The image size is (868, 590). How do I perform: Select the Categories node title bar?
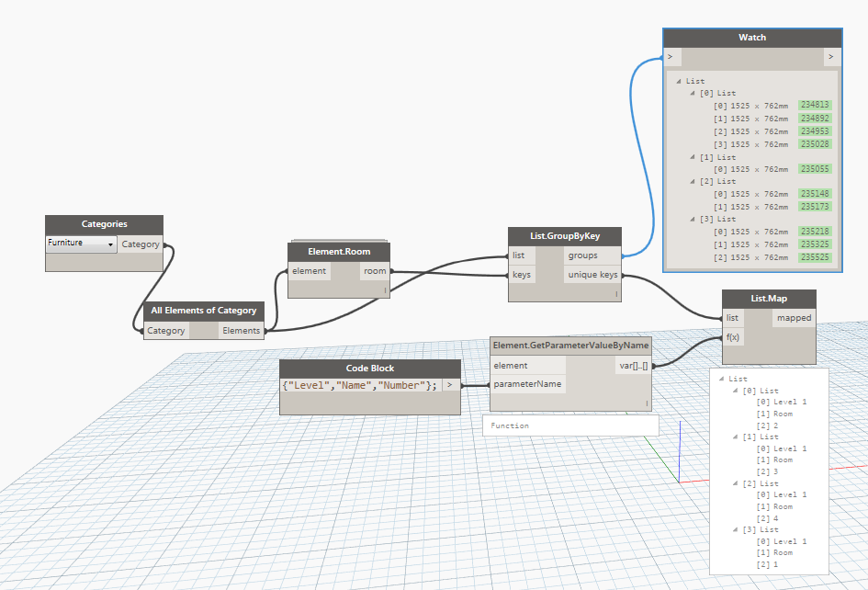coord(104,224)
